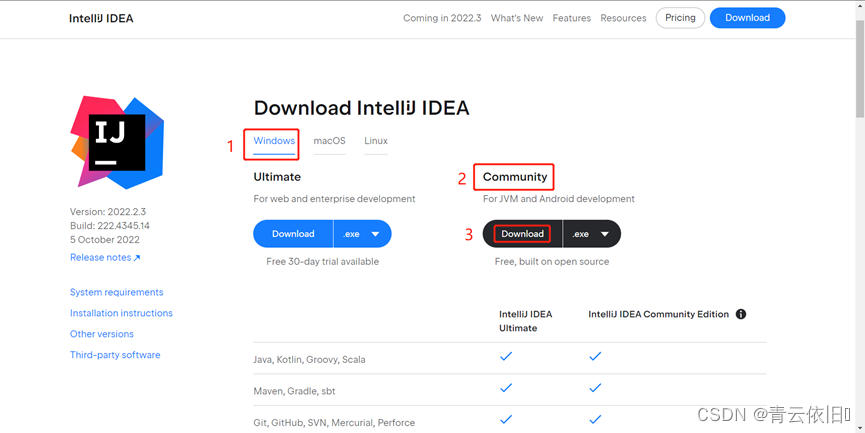Open the Release notes link
865x433 pixels.
pos(105,258)
